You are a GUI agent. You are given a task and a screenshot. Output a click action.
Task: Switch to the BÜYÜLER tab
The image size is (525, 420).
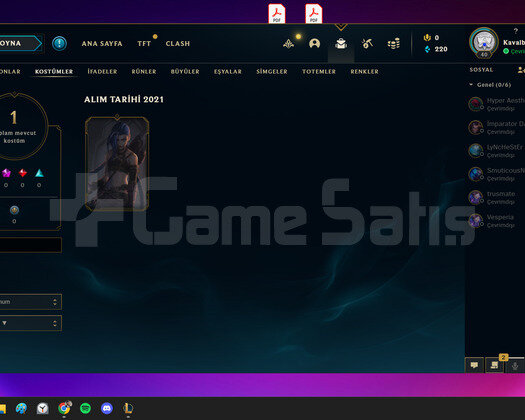point(185,71)
